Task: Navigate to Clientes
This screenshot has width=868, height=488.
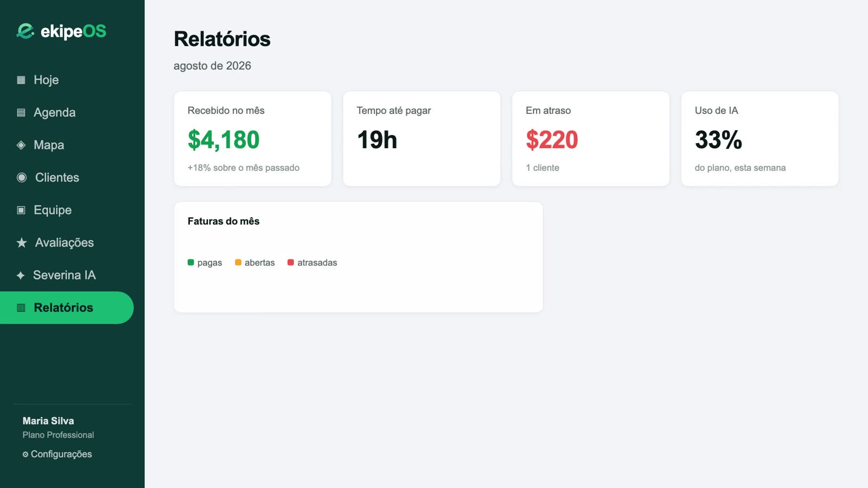Action: click(x=67, y=177)
